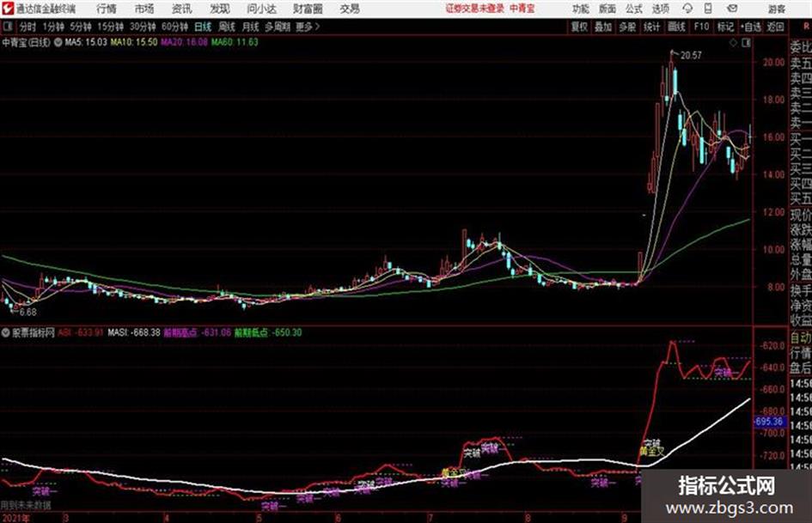Click the panel toggle icon beside diamond
812x523 pixels.
click(x=746, y=43)
